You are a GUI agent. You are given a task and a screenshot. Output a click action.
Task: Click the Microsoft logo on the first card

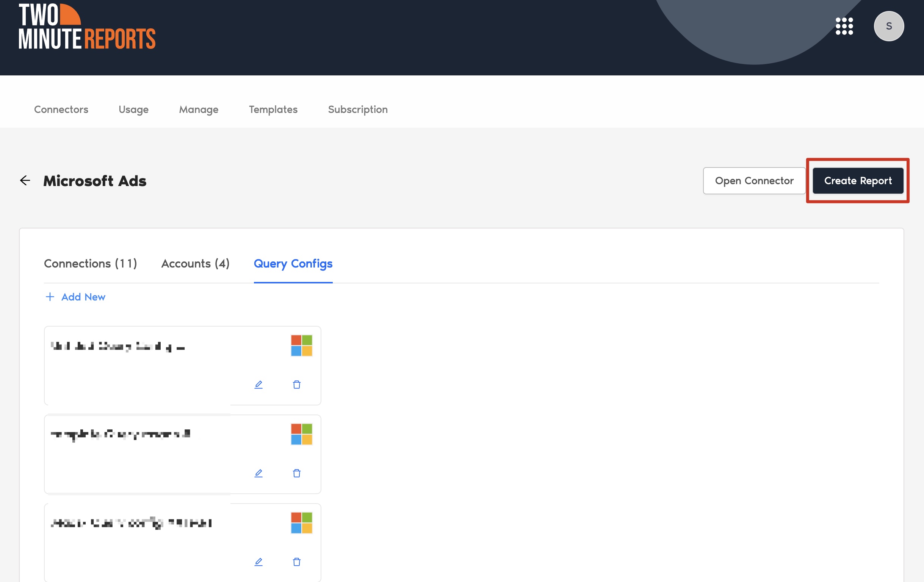pyautogui.click(x=302, y=345)
